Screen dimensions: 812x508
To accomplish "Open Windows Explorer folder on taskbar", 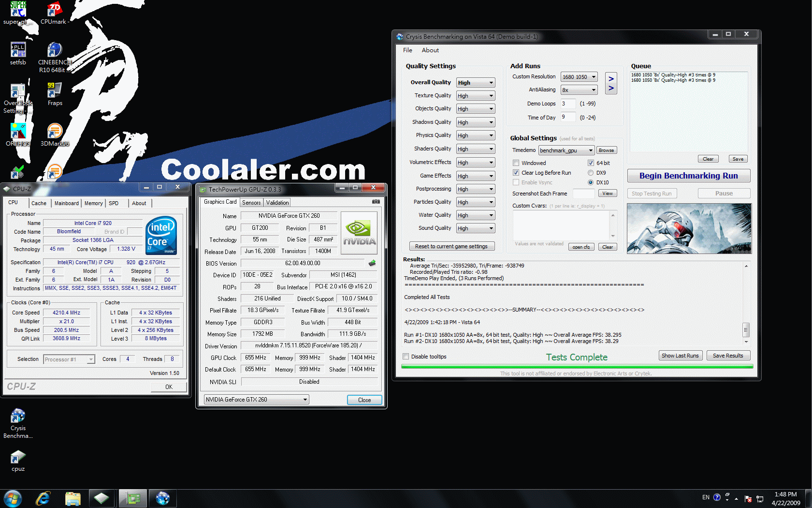I will coord(73,498).
